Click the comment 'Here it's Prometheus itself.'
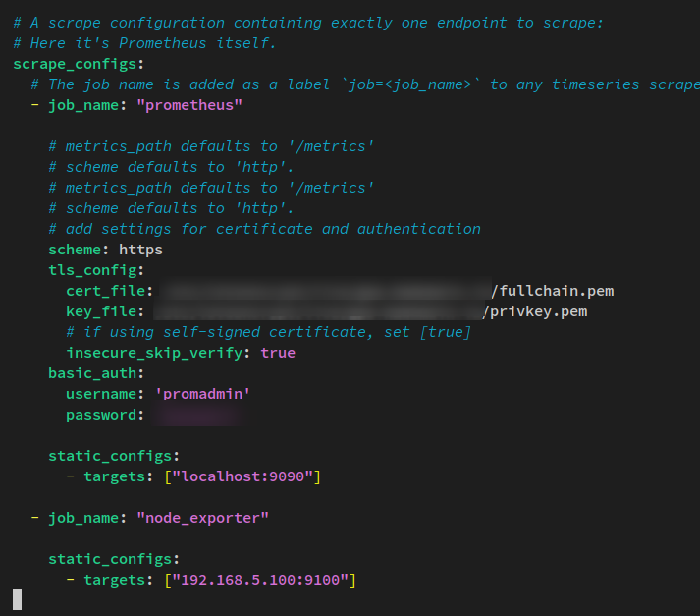 144,43
